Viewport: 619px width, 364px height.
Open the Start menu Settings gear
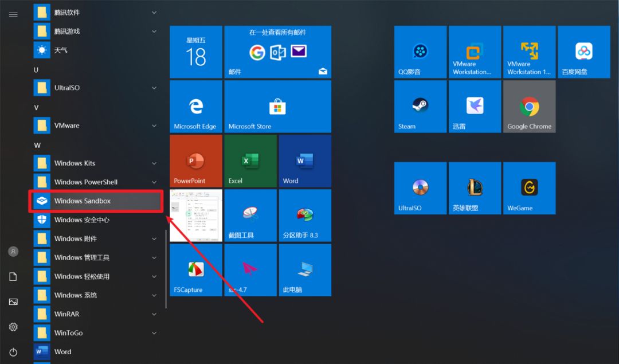click(x=13, y=327)
